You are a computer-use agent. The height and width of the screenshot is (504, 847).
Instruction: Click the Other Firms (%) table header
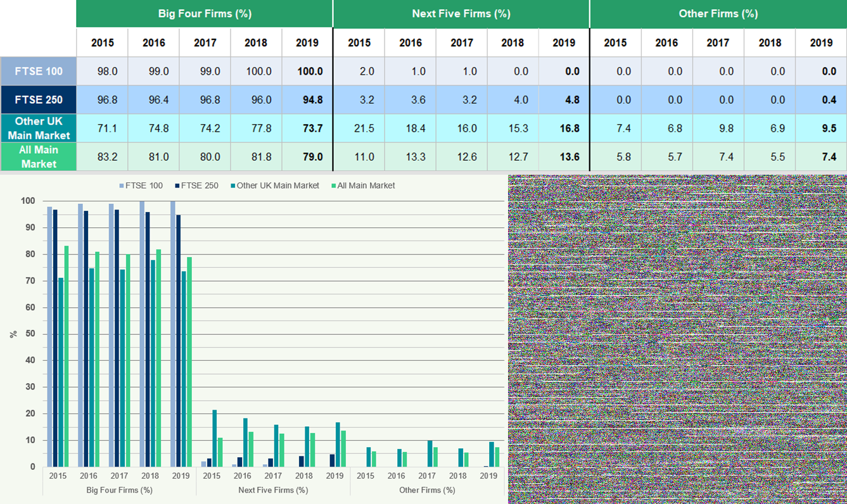tap(718, 13)
